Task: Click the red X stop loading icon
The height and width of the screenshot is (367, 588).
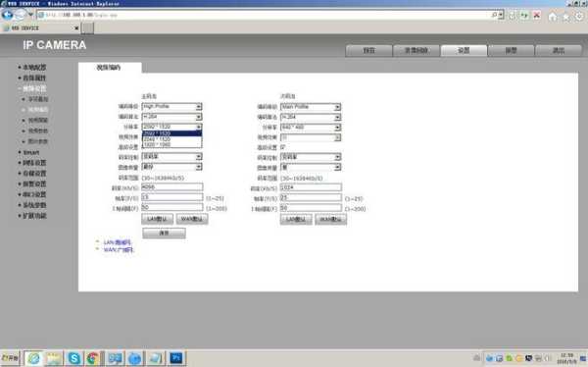Action: tap(537, 15)
